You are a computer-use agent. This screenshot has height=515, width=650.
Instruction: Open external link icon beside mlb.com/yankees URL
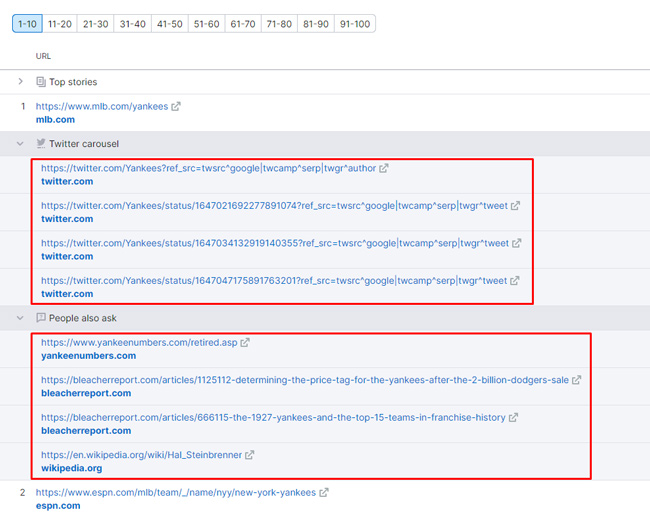tap(177, 106)
